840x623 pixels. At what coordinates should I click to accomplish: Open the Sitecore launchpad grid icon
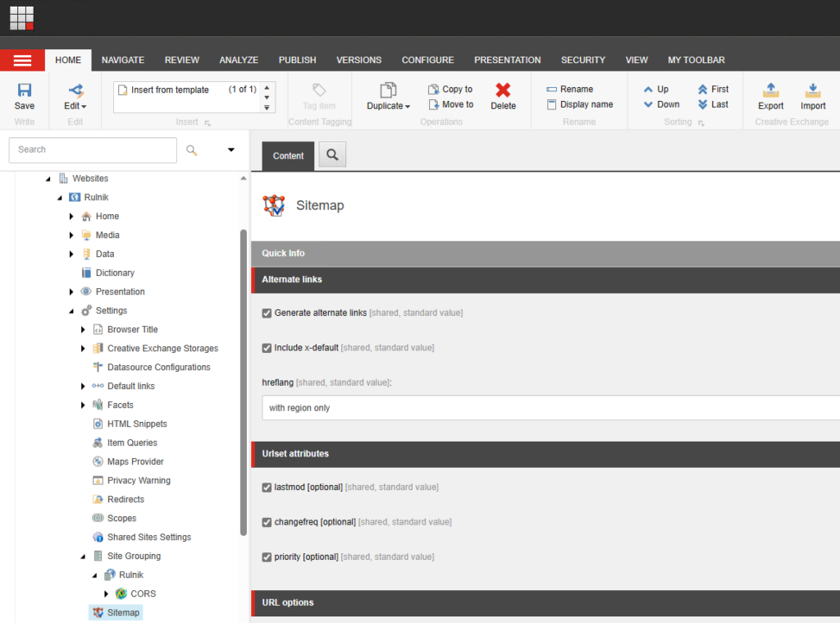(x=22, y=17)
